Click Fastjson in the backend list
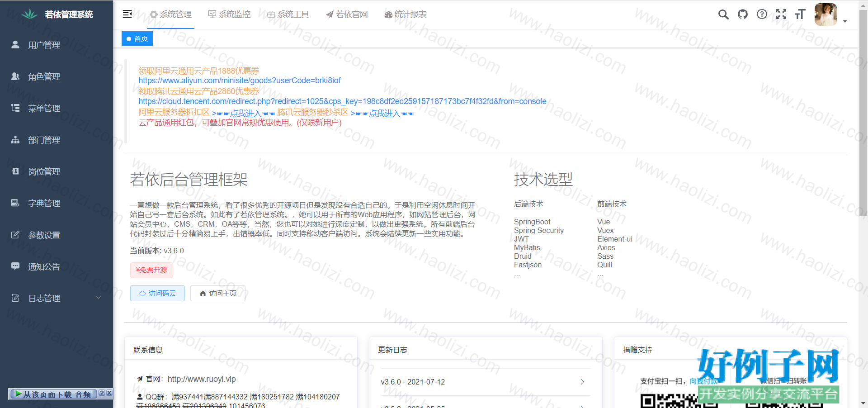The image size is (868, 408). click(528, 265)
